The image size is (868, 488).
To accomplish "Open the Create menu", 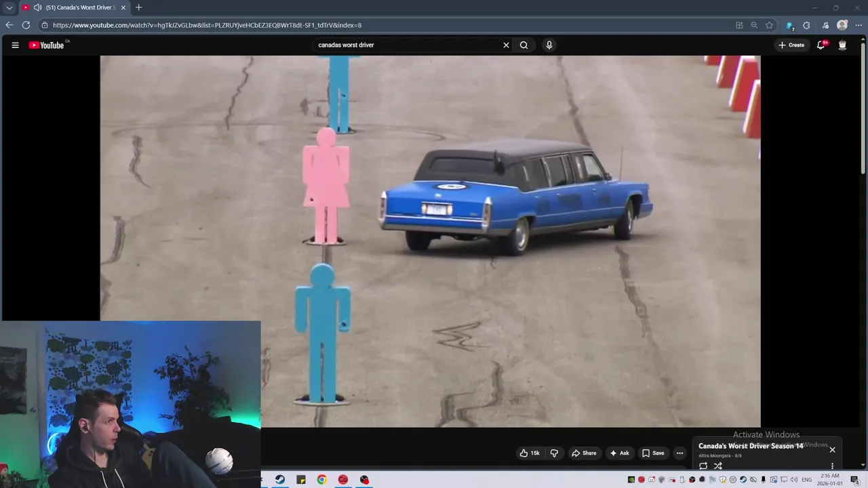I will pos(791,45).
